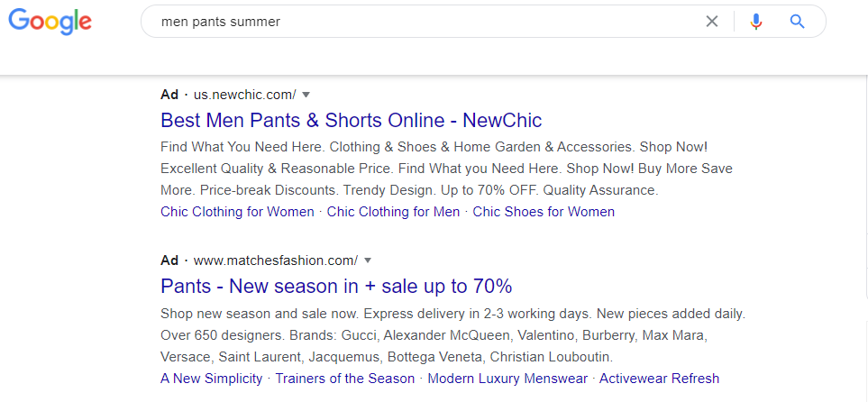Click the us.newchic.com/ ad URL

click(244, 95)
